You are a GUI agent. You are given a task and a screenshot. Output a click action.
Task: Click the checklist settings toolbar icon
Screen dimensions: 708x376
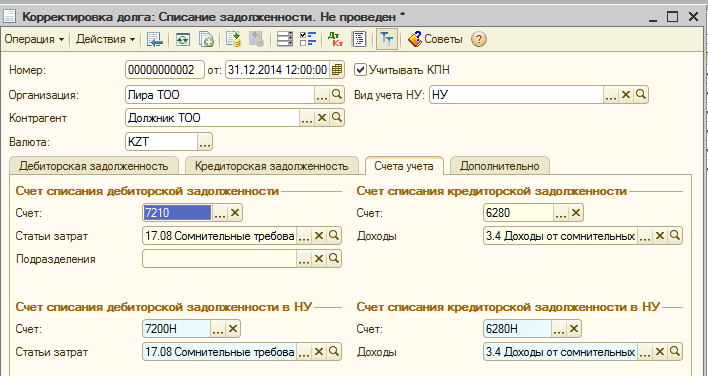coord(308,39)
